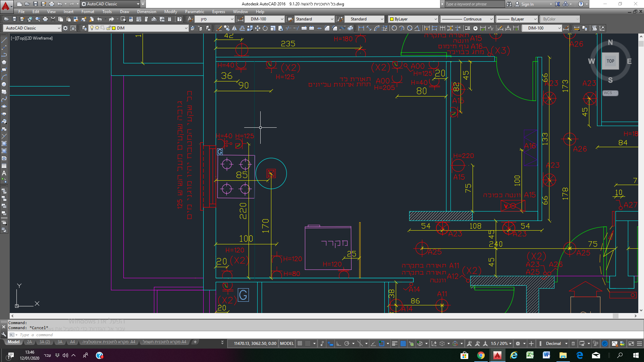Open the Parametric menu
Screen dimensions: 644x362
click(195, 12)
